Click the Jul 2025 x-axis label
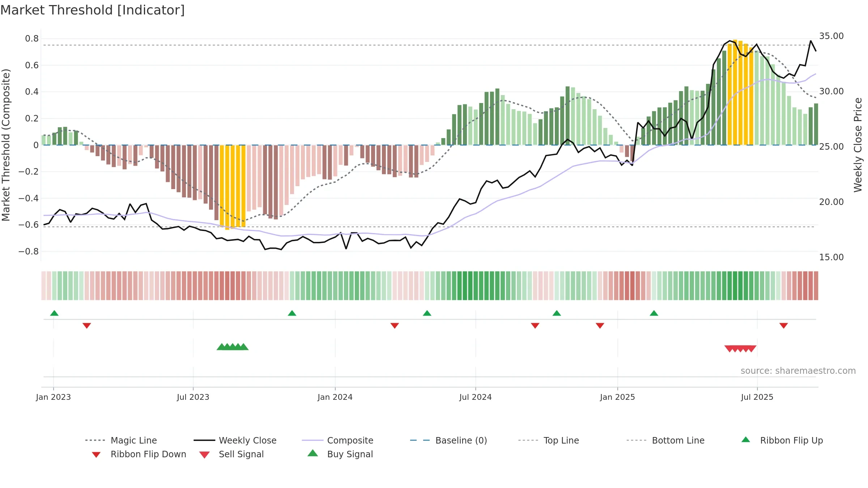The image size is (868, 488). 757,397
